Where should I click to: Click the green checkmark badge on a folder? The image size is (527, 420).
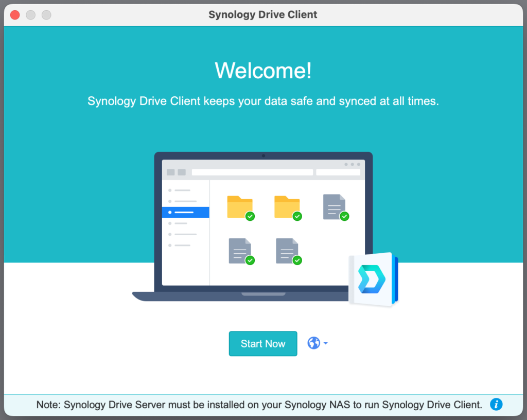click(x=249, y=217)
